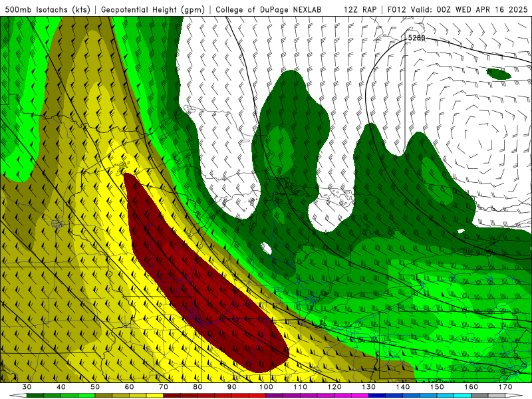Click the 'College of DuPage NEXLAB' credit text
The width and height of the screenshot is (532, 399).
pos(269,10)
